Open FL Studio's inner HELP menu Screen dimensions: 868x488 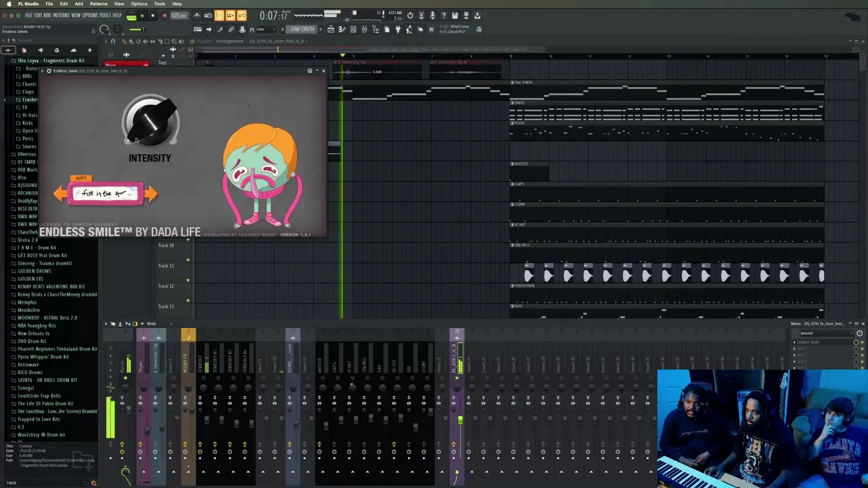[x=117, y=15]
